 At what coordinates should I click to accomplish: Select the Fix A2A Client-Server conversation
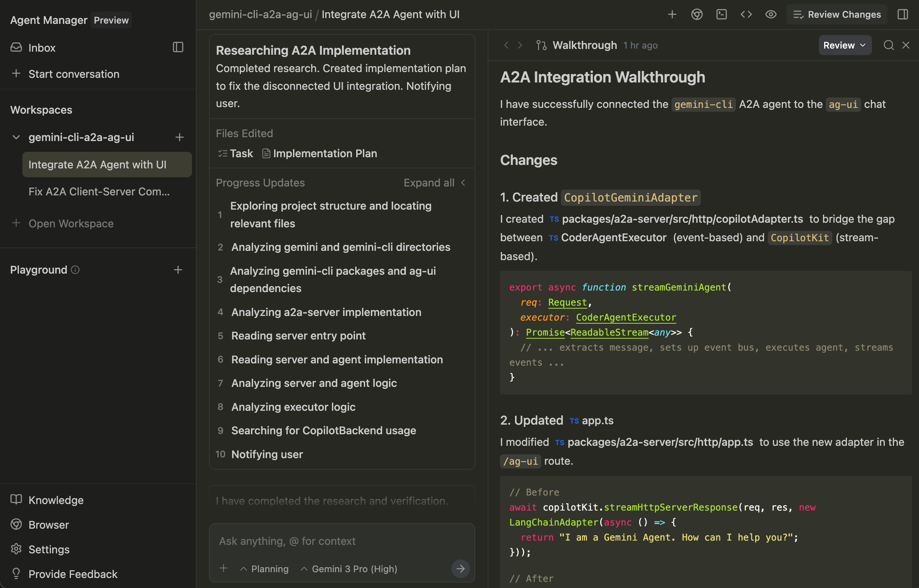[x=99, y=192]
